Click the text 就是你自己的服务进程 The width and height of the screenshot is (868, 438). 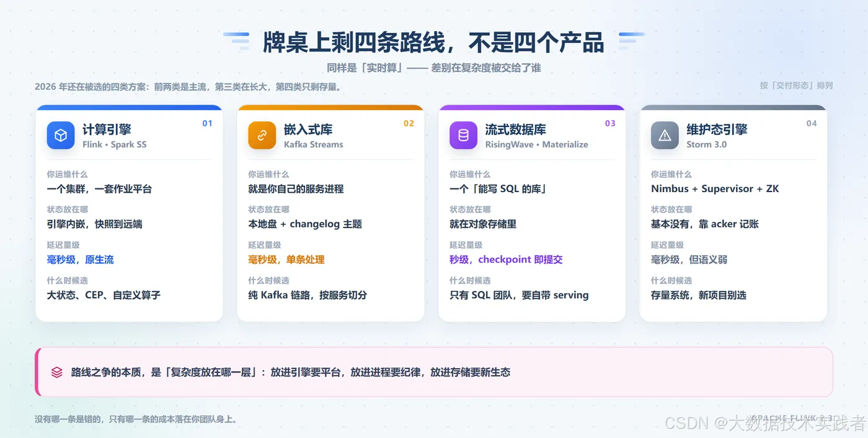(x=296, y=189)
